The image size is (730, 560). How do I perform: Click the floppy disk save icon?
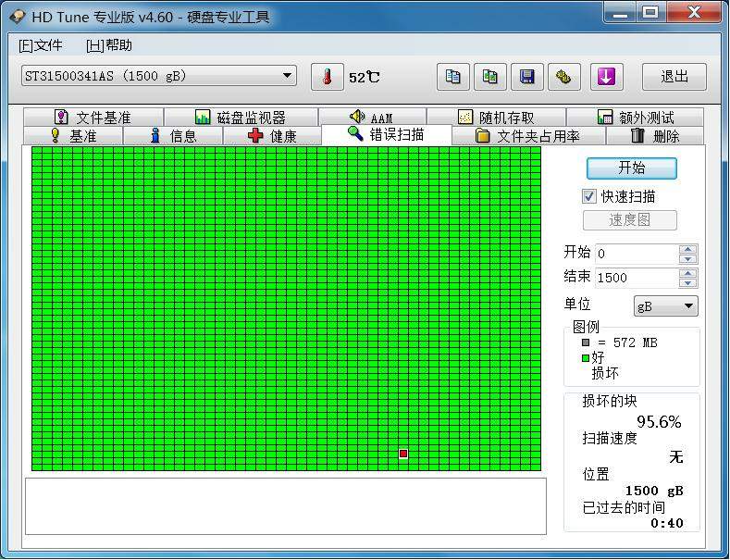(527, 77)
